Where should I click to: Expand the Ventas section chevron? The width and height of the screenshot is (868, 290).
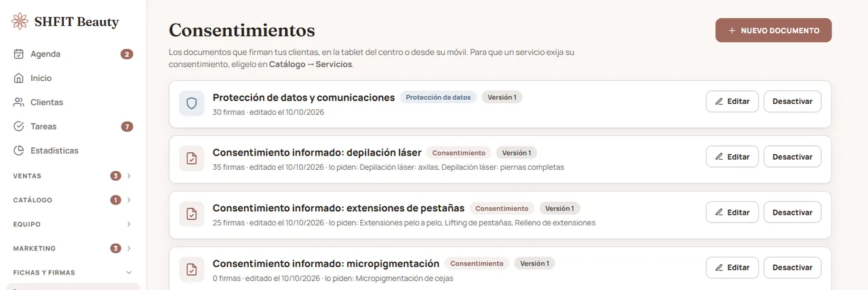tap(130, 176)
